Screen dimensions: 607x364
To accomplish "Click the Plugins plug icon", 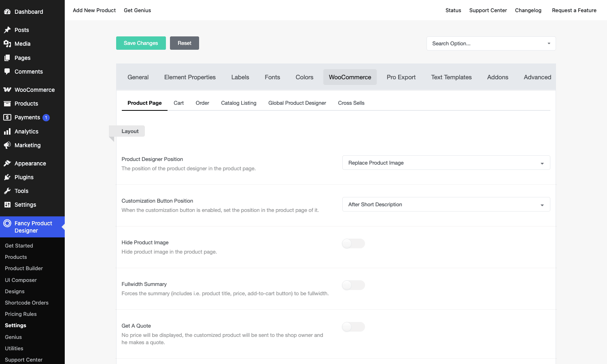I will [7, 177].
